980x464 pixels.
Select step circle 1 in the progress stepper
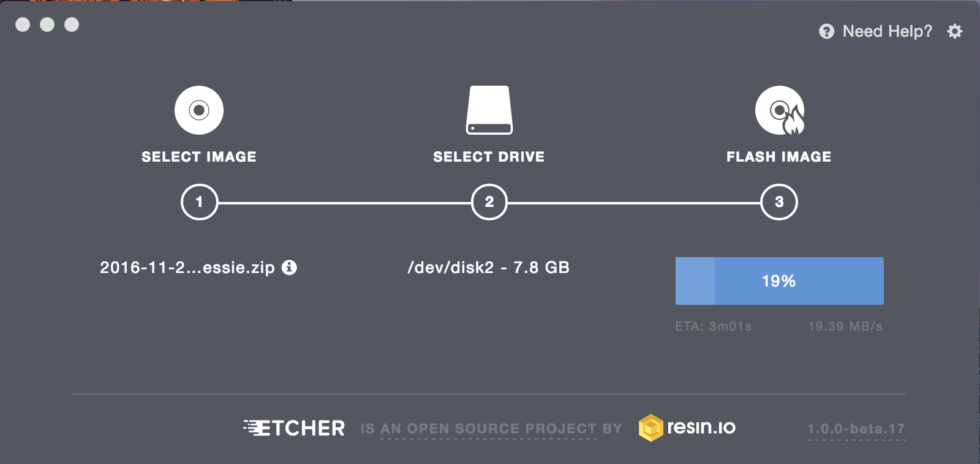click(x=198, y=202)
